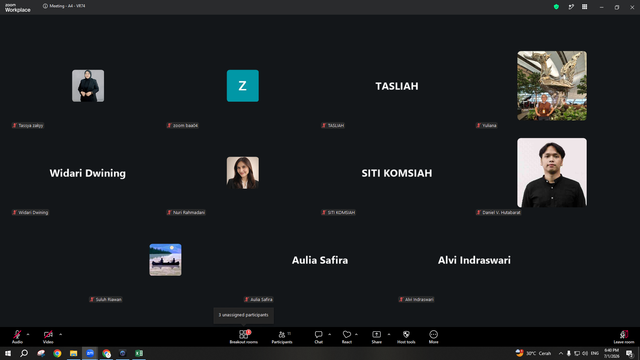The width and height of the screenshot is (640, 360).
Task: Change the view layout grid icon
Action: coord(584,7)
